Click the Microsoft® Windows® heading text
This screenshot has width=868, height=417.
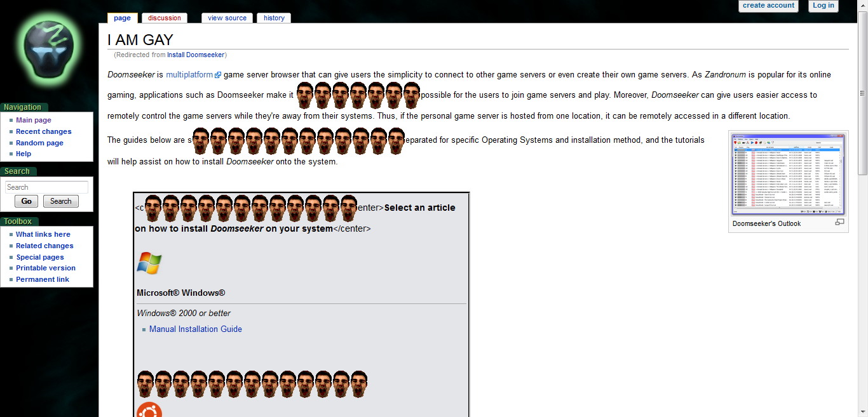click(181, 293)
